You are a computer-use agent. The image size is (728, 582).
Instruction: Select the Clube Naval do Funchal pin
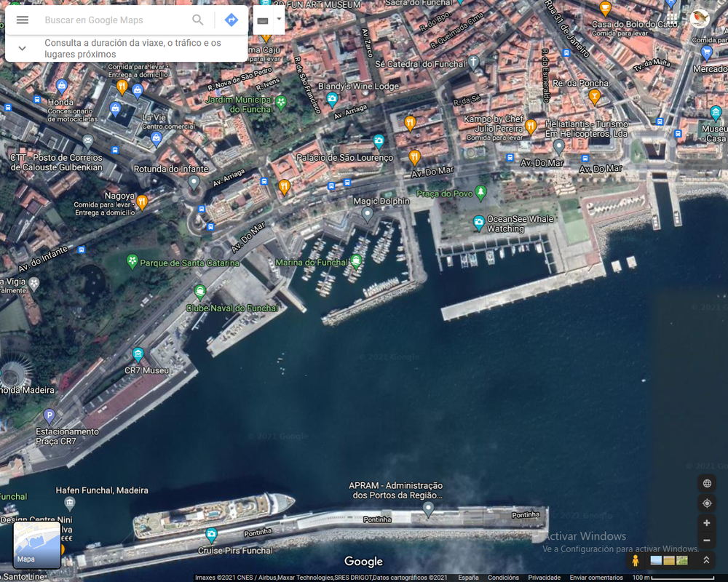coord(200,292)
